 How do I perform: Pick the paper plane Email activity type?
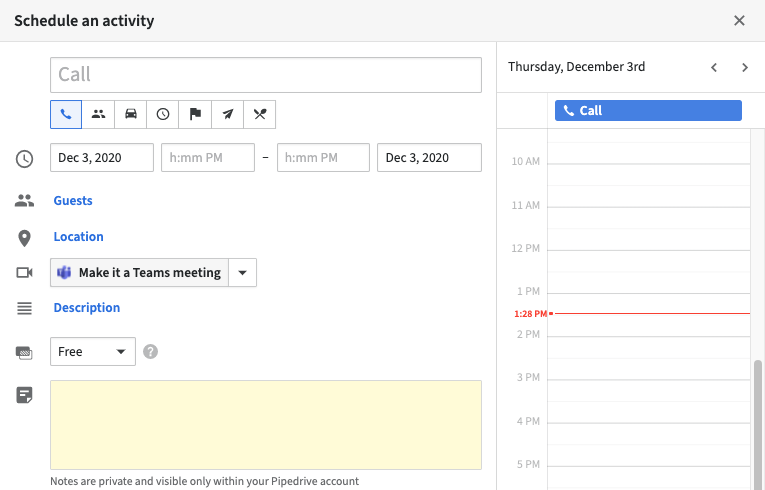(x=227, y=114)
